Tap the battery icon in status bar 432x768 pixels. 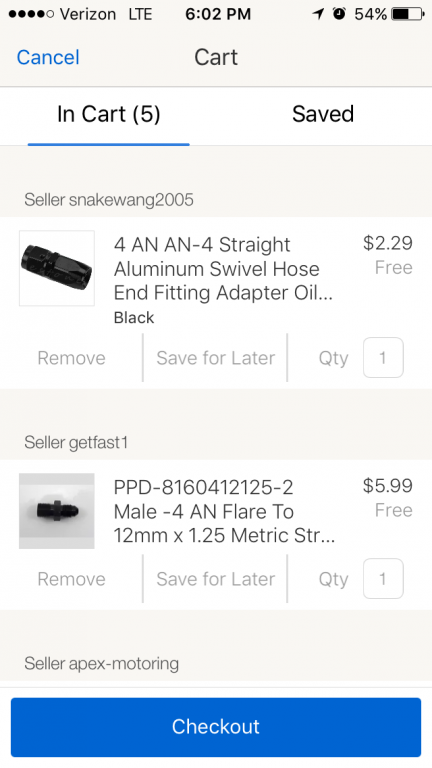tap(408, 14)
